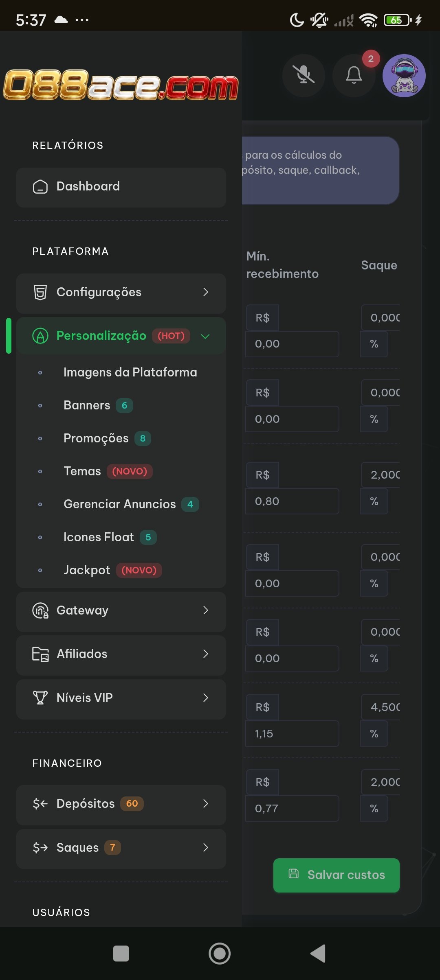Tap the Gateway fingerprint icon

[40, 610]
